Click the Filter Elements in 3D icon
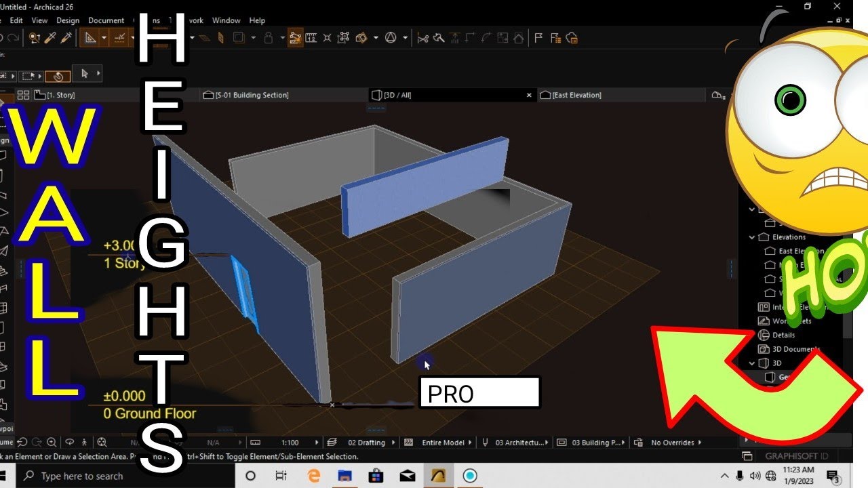Image resolution: width=868 pixels, height=488 pixels. pyautogui.click(x=362, y=38)
